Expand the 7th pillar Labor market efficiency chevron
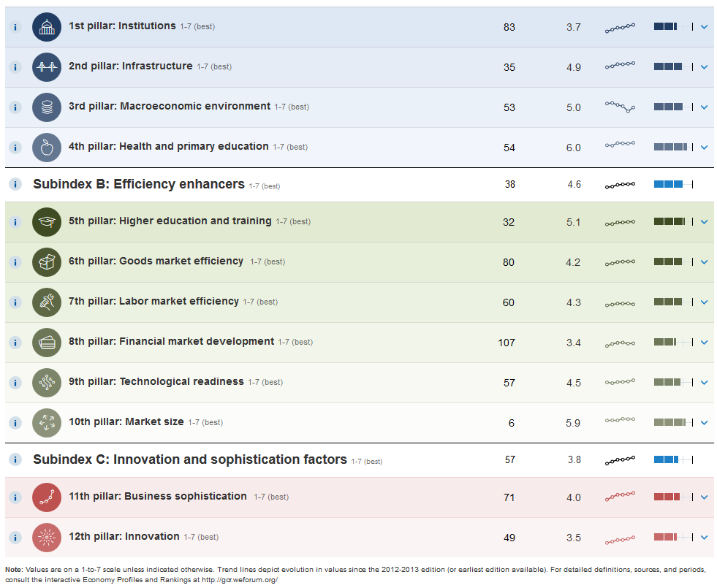Viewport: 717px width, 588px height. point(704,302)
